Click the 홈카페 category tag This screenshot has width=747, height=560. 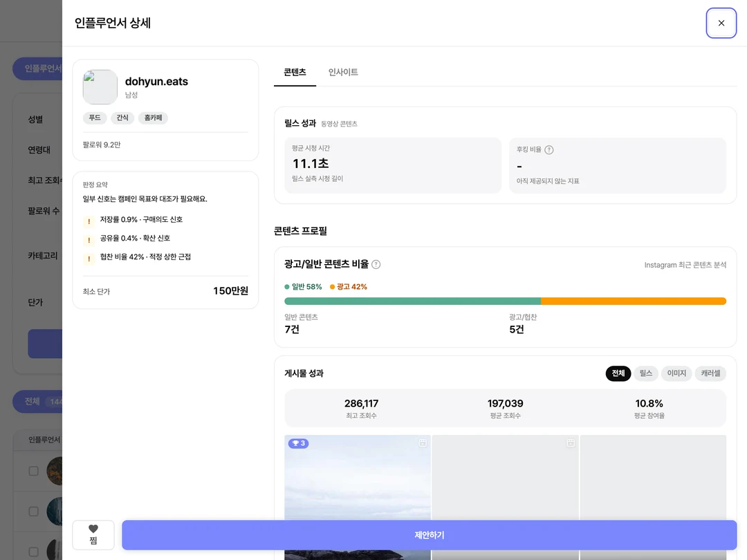153,118
